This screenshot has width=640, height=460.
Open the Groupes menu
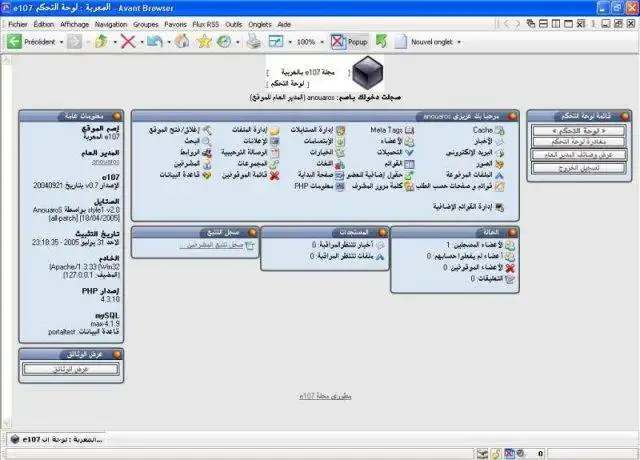tap(146, 24)
